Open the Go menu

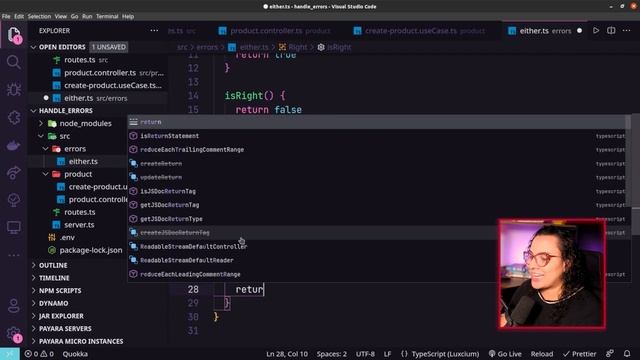pos(74,16)
